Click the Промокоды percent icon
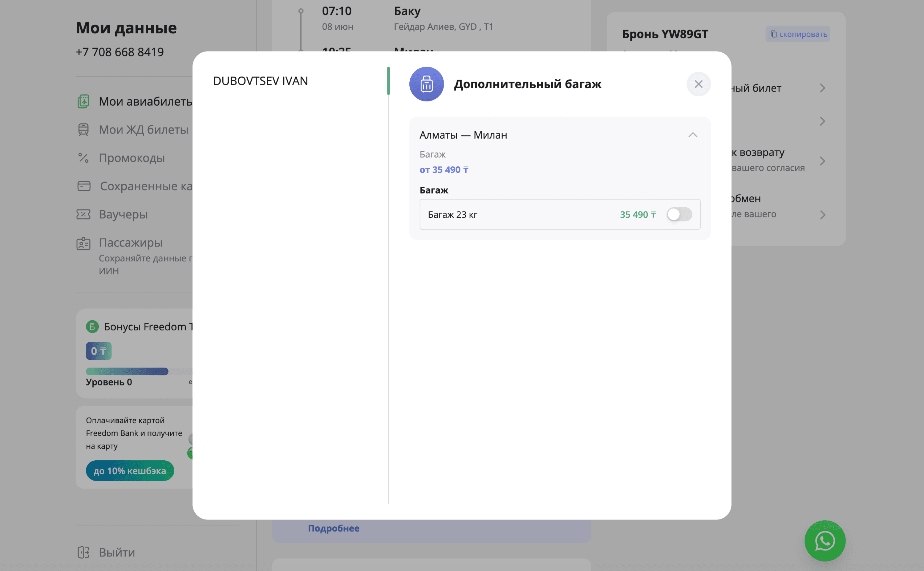 [84, 158]
